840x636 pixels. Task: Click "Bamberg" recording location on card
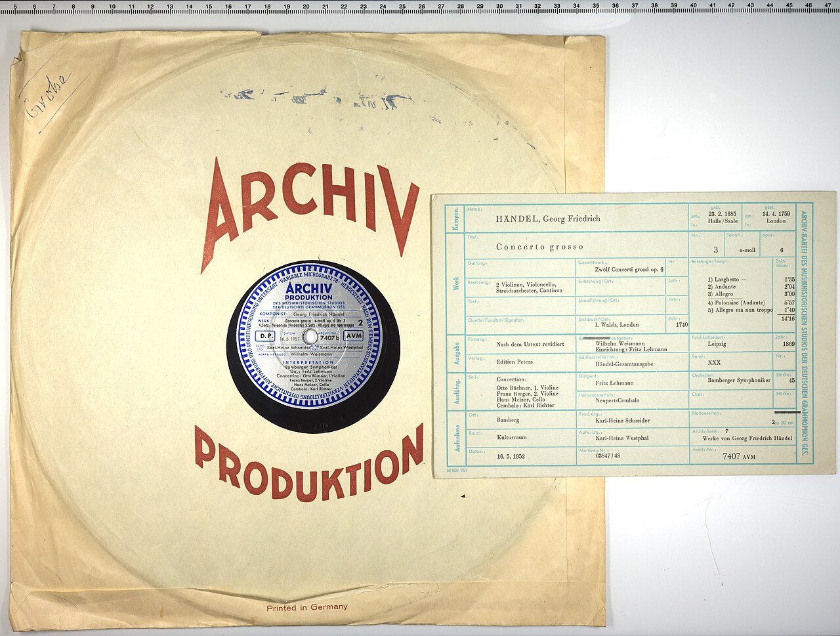coord(508,420)
